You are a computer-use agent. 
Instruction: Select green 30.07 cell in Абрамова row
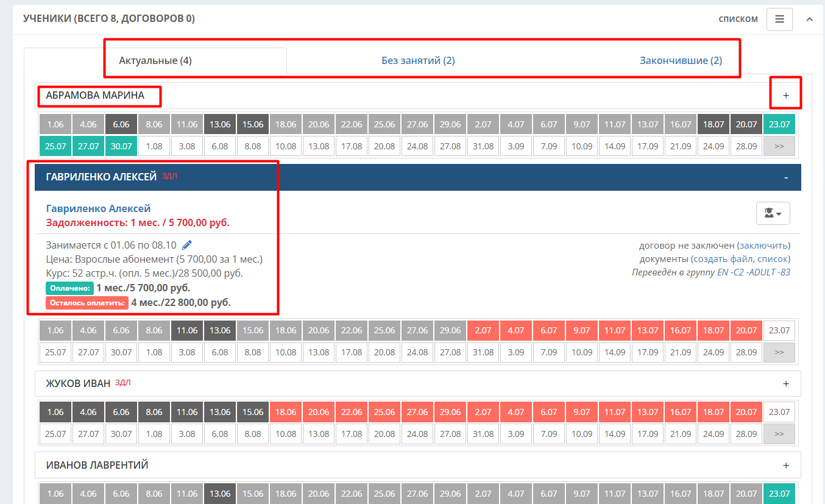121,146
